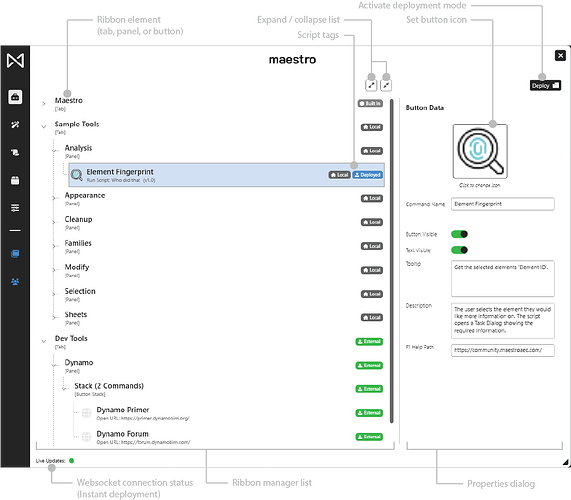Expand the Selection panel node
Viewport: 571px width, 500px height.
pyautogui.click(x=55, y=294)
